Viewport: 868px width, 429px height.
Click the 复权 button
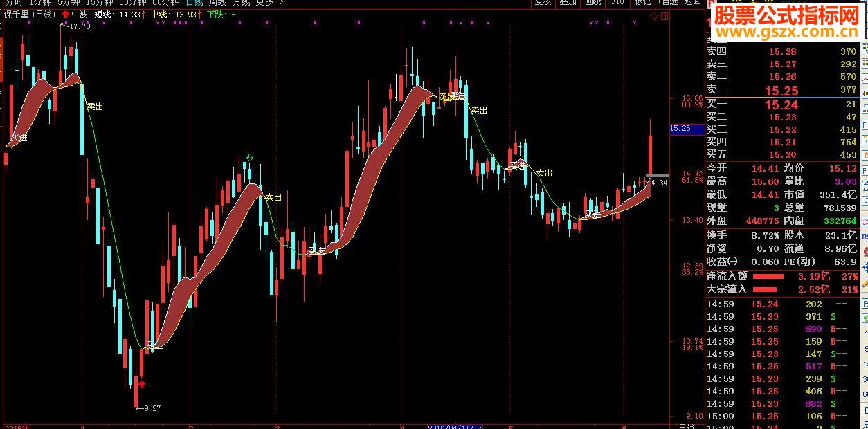(x=543, y=2)
